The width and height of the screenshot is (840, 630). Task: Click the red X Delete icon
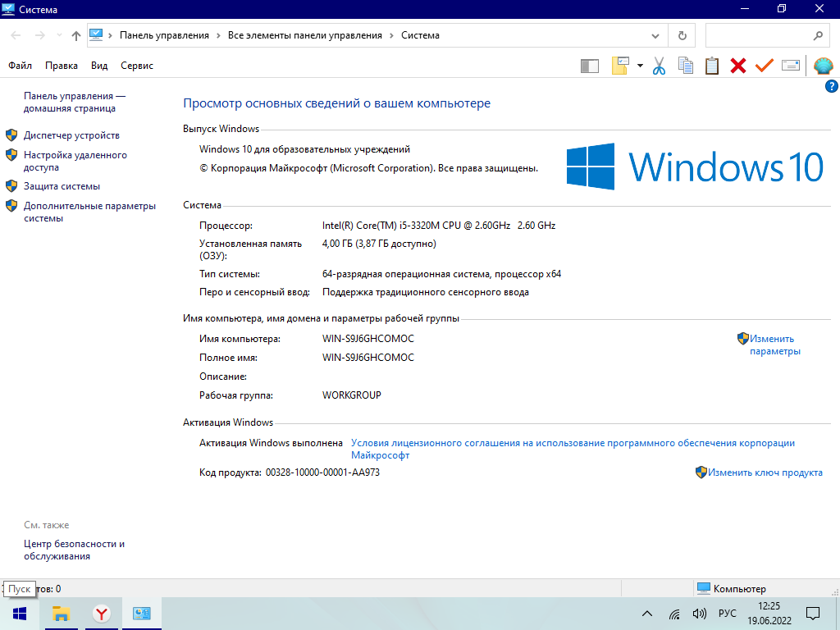[x=738, y=66]
